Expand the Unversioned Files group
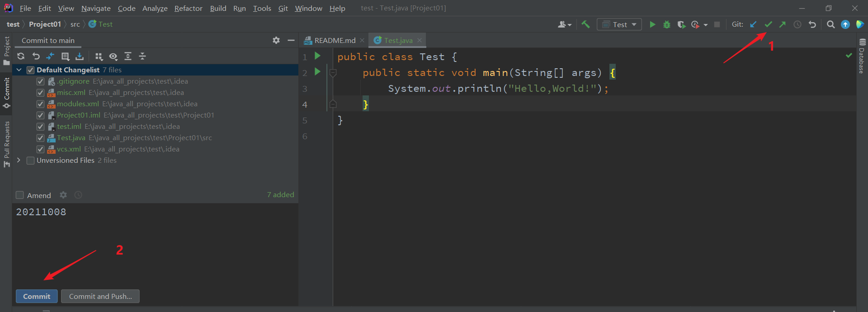Image resolution: width=868 pixels, height=312 pixels. (x=19, y=160)
